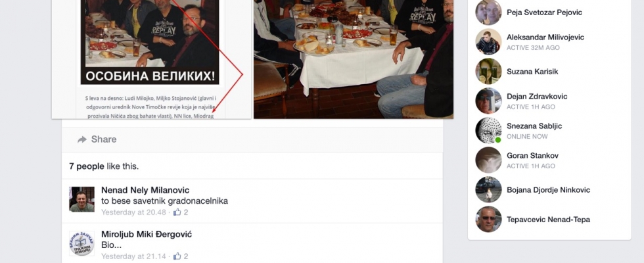This screenshot has height=263, width=644.
Task: Open Nenad Nely Milanovic's name link
Action: pyautogui.click(x=145, y=190)
